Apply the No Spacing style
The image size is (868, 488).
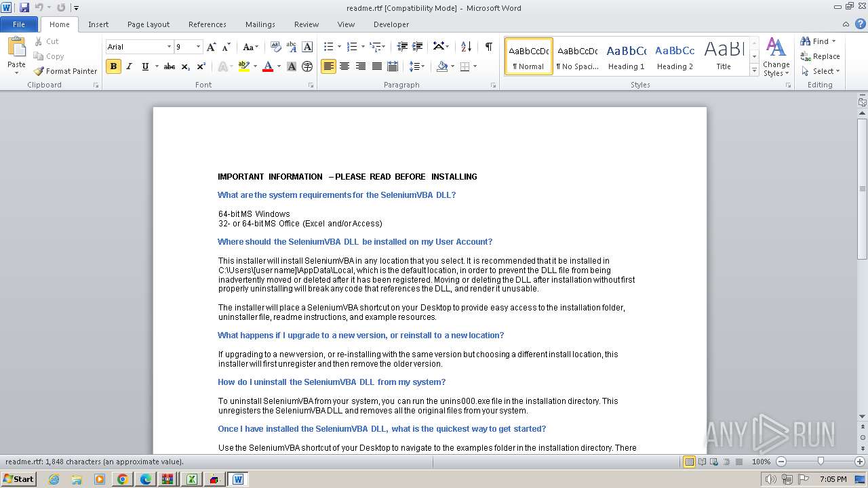tap(577, 56)
